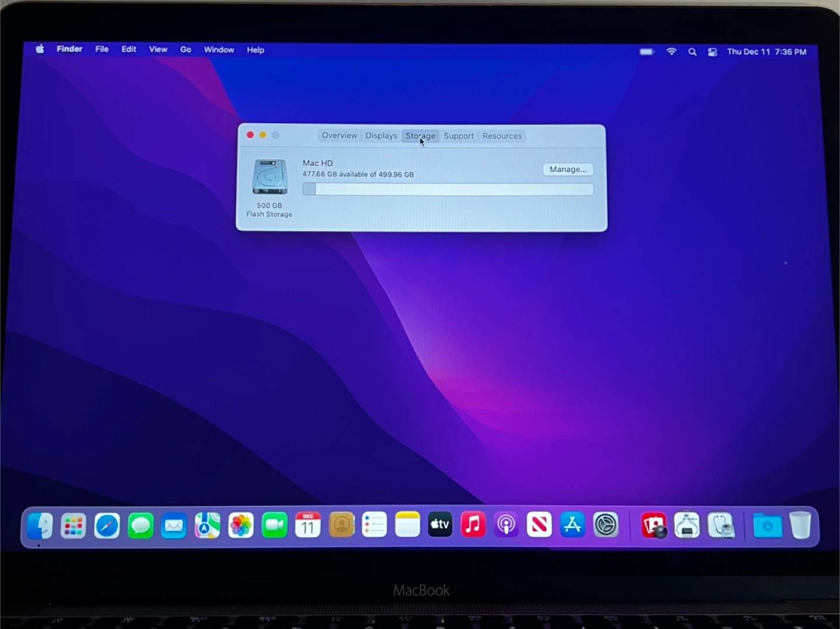
Task: Open System Preferences from the Dock
Action: click(606, 526)
